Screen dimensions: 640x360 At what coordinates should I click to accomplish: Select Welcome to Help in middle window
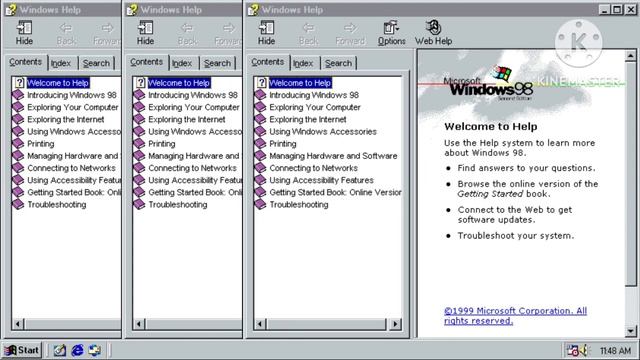click(179, 83)
